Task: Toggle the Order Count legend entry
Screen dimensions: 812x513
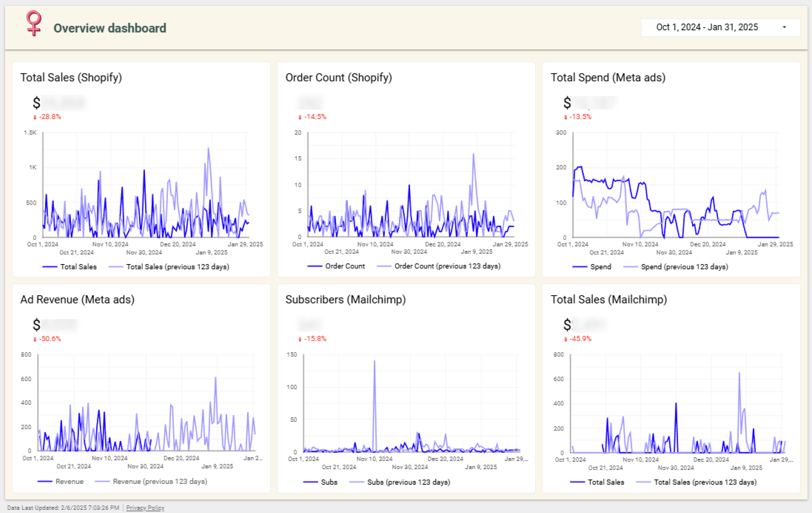Action: point(345,266)
